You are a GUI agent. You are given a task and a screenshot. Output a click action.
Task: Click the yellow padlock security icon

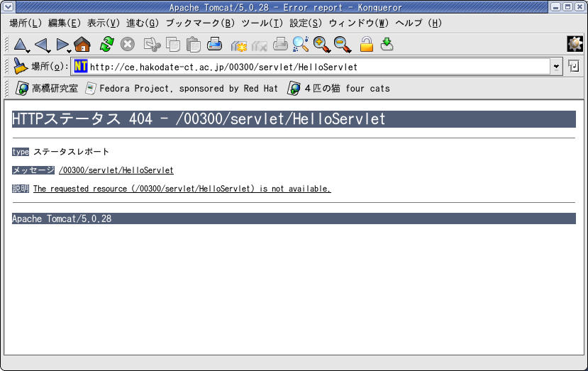click(367, 44)
